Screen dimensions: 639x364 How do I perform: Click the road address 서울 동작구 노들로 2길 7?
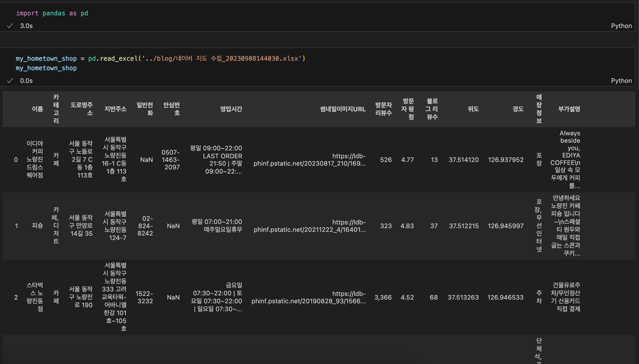click(81, 160)
